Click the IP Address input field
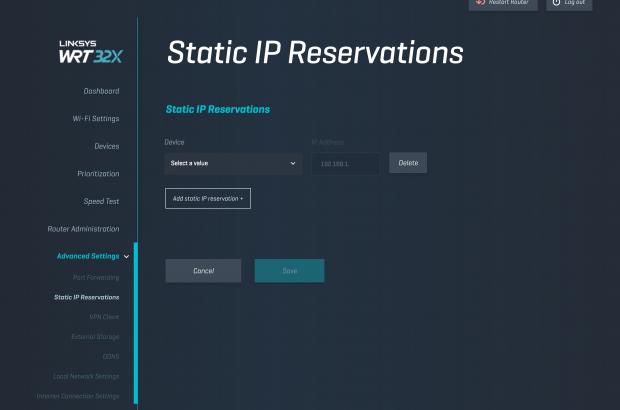This screenshot has height=410, width=620. click(345, 163)
